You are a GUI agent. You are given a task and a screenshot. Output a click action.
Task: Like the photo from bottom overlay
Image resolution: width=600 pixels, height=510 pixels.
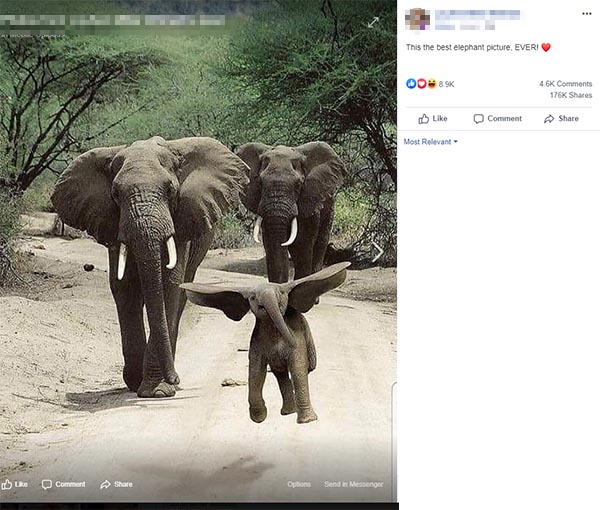click(15, 484)
